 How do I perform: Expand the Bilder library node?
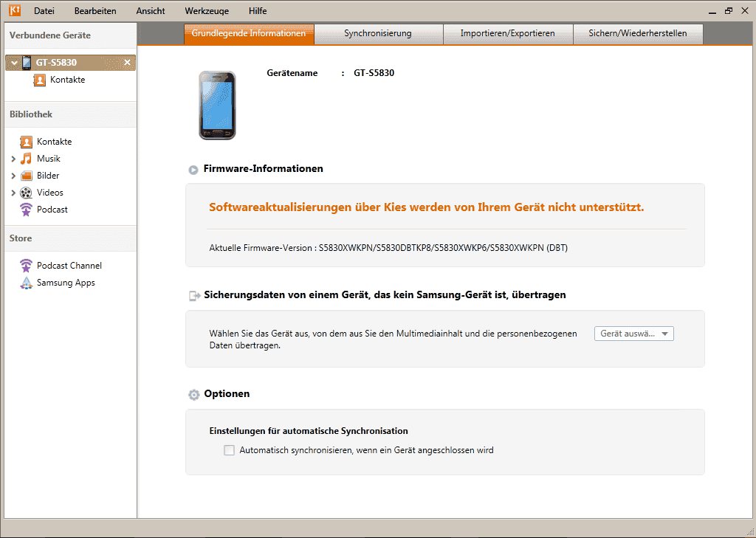pyautogui.click(x=13, y=176)
